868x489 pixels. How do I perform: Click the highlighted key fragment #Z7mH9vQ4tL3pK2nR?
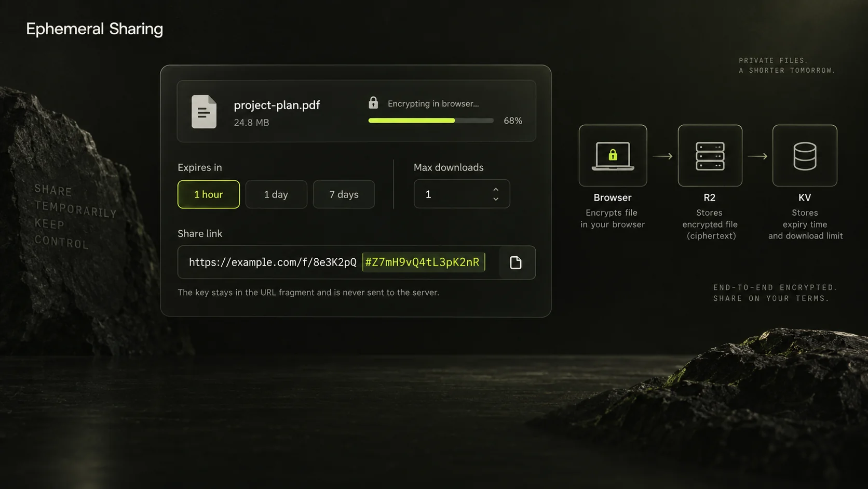pos(423,262)
